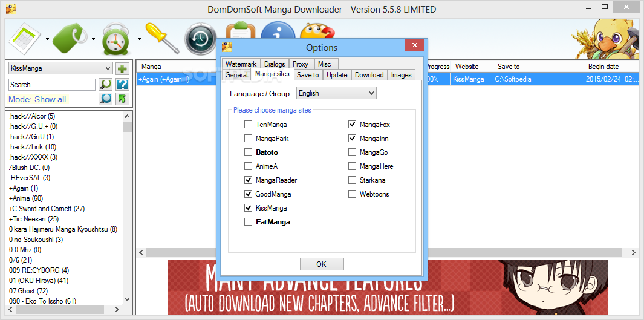Image resolution: width=644 pixels, height=320 pixels.
Task: Click the advance features advertisement banner
Action: point(387,287)
